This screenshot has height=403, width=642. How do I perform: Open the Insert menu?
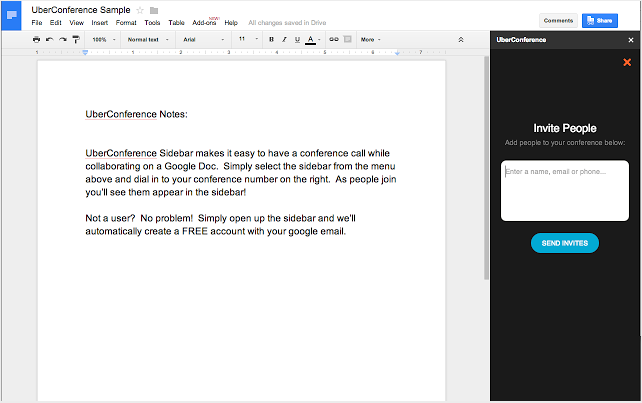point(99,23)
